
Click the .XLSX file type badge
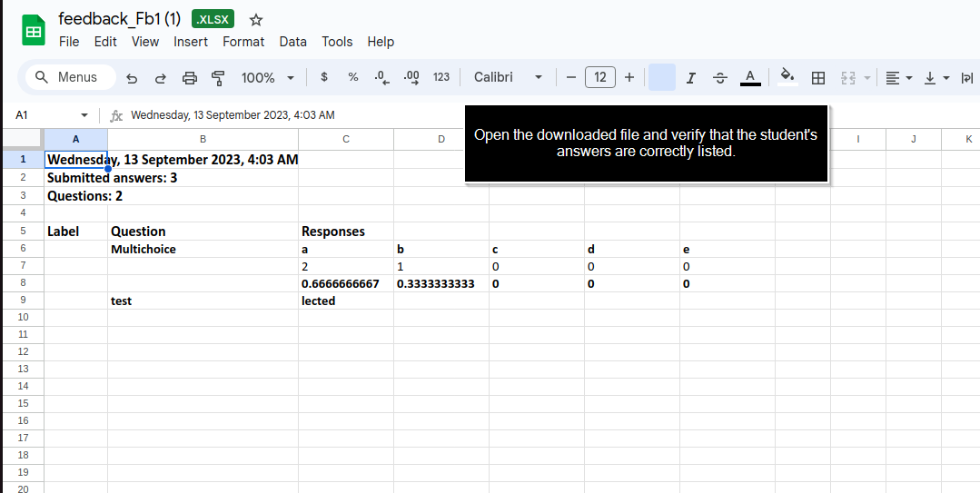click(213, 19)
